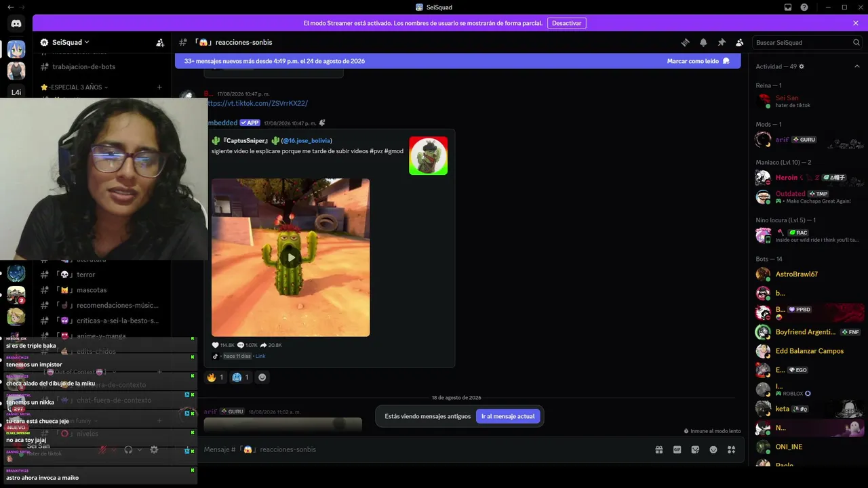Select member AstroBrawl67 in the list

coord(808,274)
